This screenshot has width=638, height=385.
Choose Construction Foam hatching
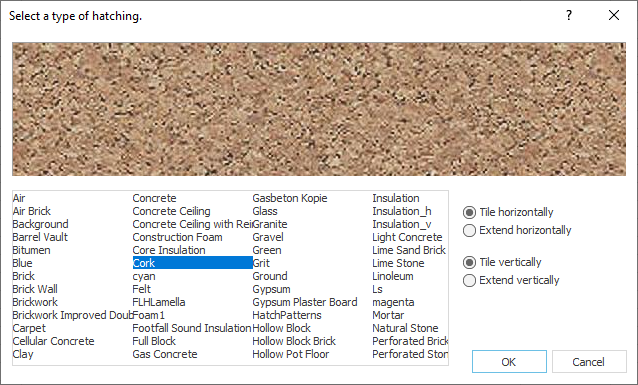point(177,237)
